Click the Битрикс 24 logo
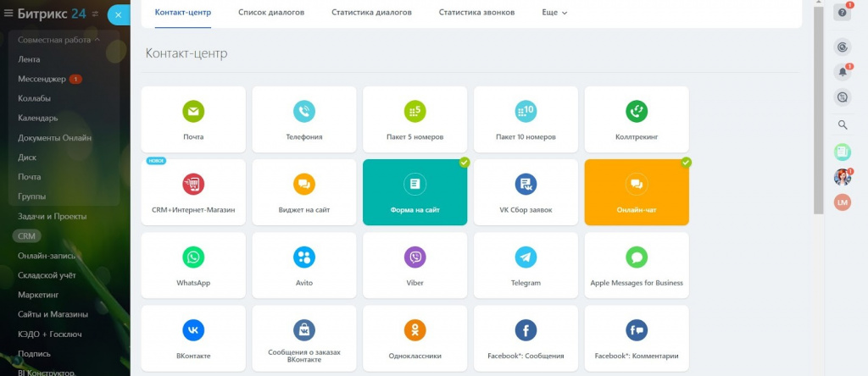This screenshot has height=376, width=868. [52, 14]
